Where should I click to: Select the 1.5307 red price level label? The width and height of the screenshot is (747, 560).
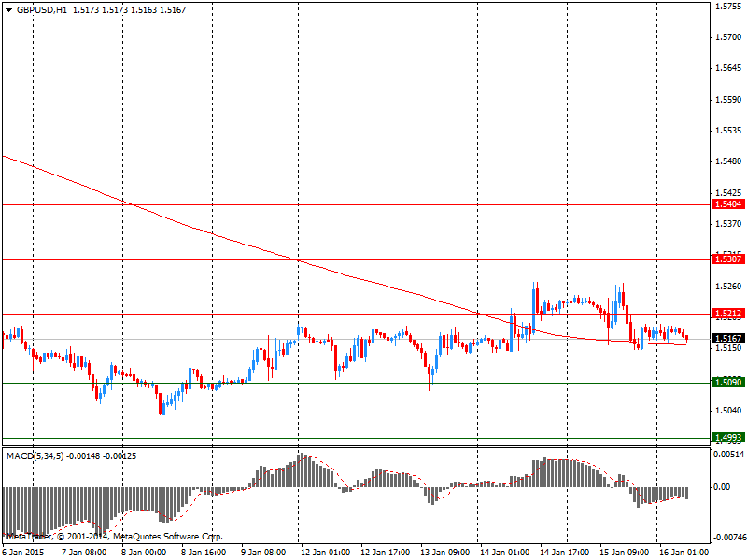pyautogui.click(x=728, y=259)
